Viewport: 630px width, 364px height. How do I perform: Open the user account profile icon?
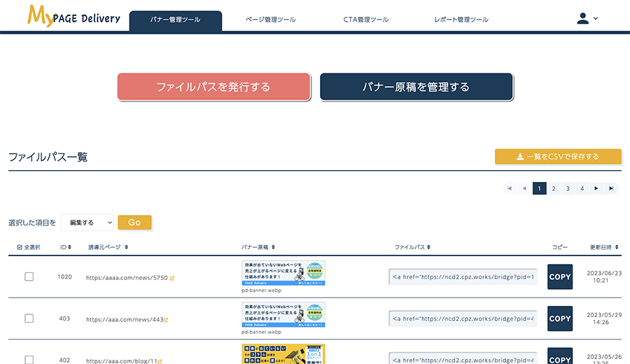coord(583,19)
